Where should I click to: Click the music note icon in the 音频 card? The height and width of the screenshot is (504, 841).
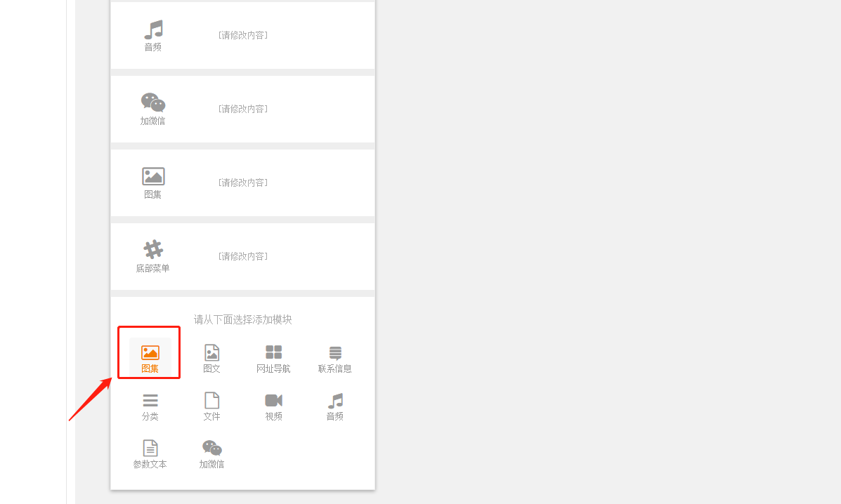coord(153,29)
